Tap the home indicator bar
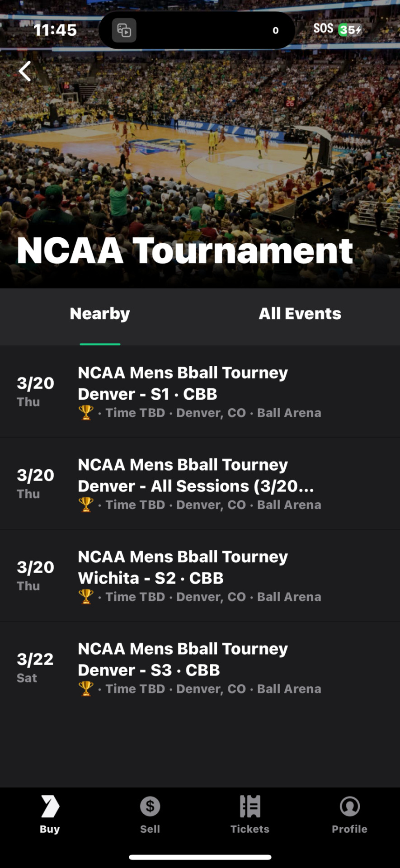This screenshot has width=400, height=868. [200, 857]
